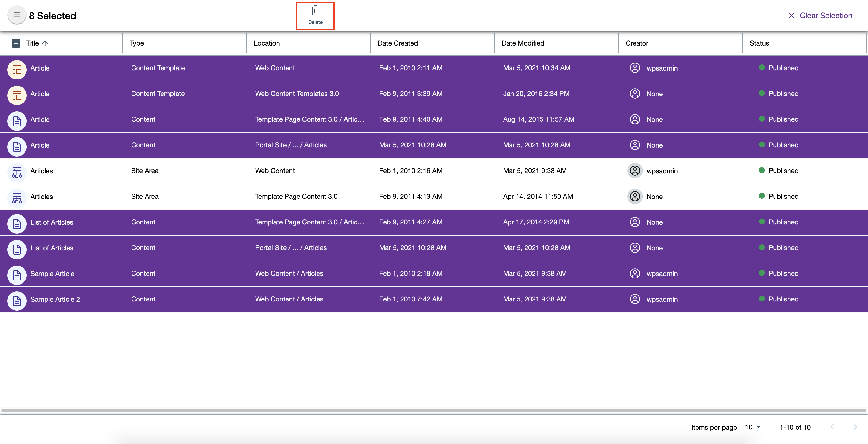868x444 pixels.
Task: Click the Clear Selection link
Action: point(826,16)
